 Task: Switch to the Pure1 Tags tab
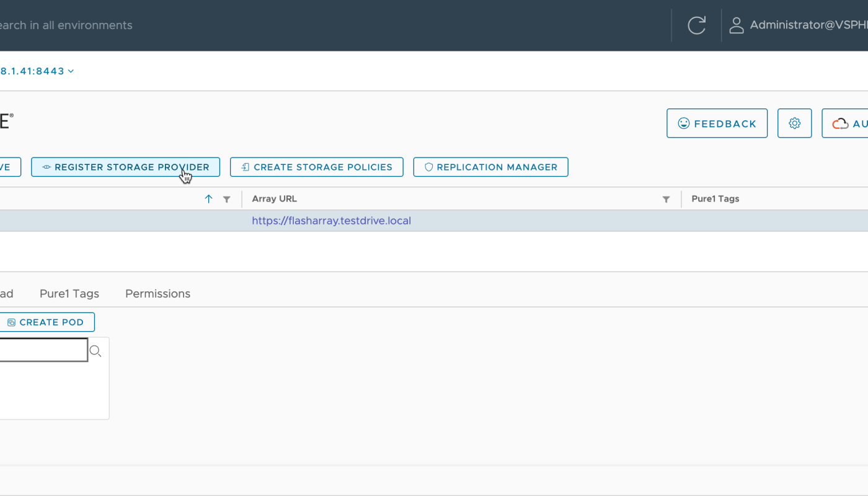click(x=69, y=294)
